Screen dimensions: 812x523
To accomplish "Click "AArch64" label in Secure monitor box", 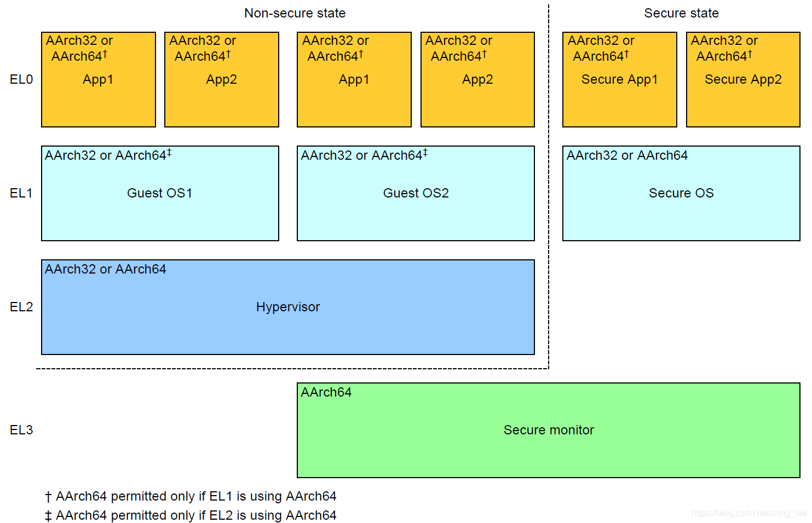I will coord(326,392).
